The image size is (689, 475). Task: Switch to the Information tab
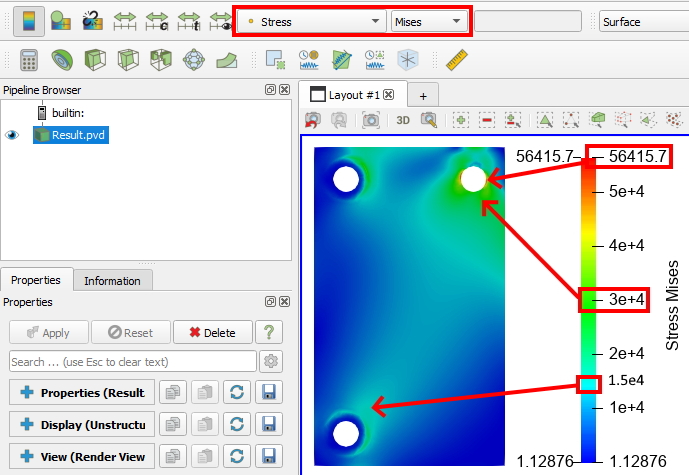[x=112, y=281]
